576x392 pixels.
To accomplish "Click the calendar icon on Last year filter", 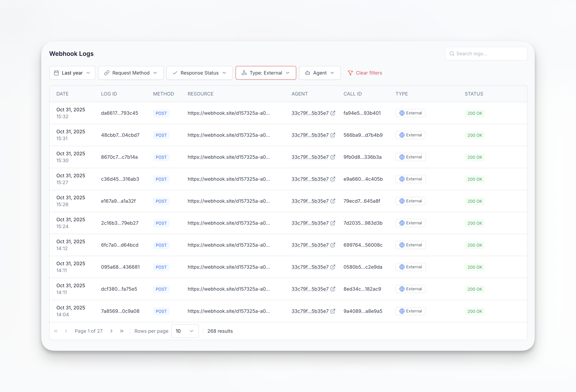I will click(x=57, y=73).
